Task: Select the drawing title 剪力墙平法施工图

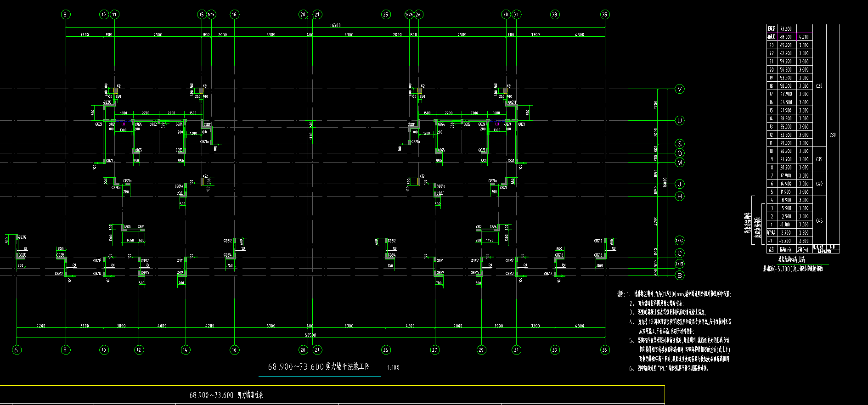Action: [x=348, y=366]
